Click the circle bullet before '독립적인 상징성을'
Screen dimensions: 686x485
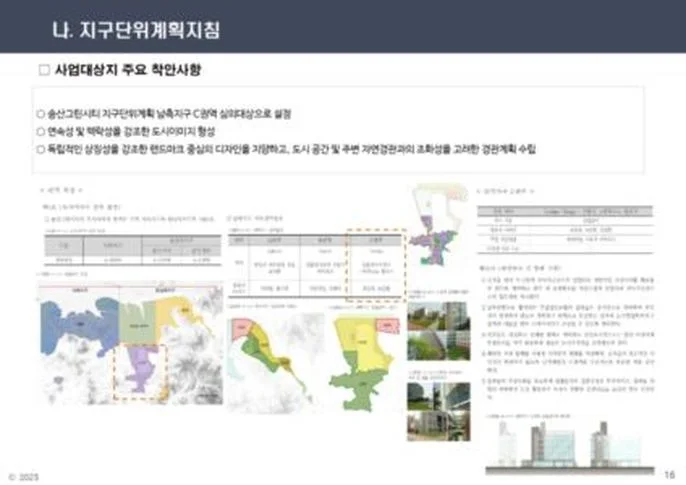point(41,149)
